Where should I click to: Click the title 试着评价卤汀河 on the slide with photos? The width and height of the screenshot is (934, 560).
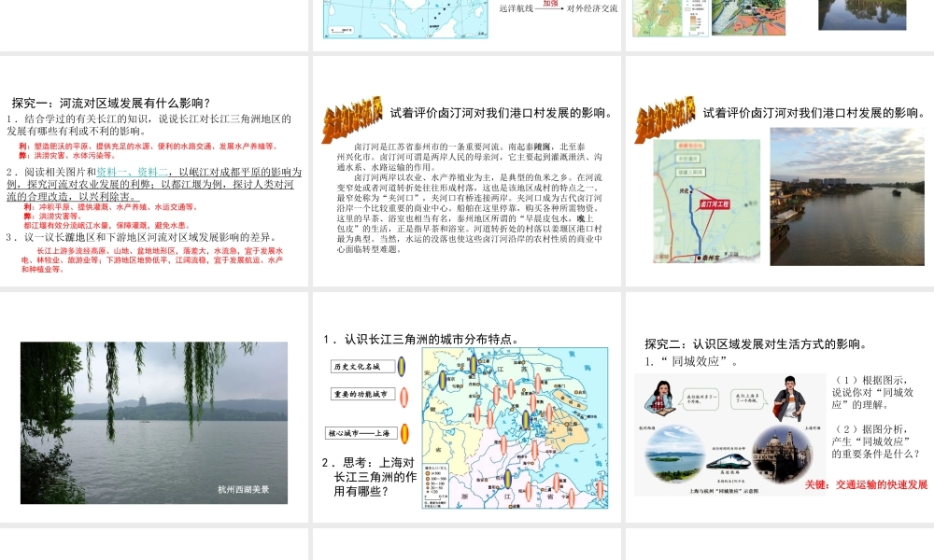[x=814, y=113]
